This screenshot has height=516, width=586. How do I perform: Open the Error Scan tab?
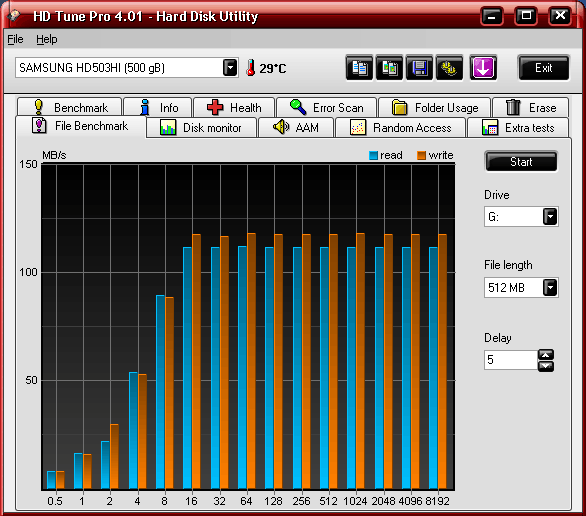pyautogui.click(x=327, y=108)
